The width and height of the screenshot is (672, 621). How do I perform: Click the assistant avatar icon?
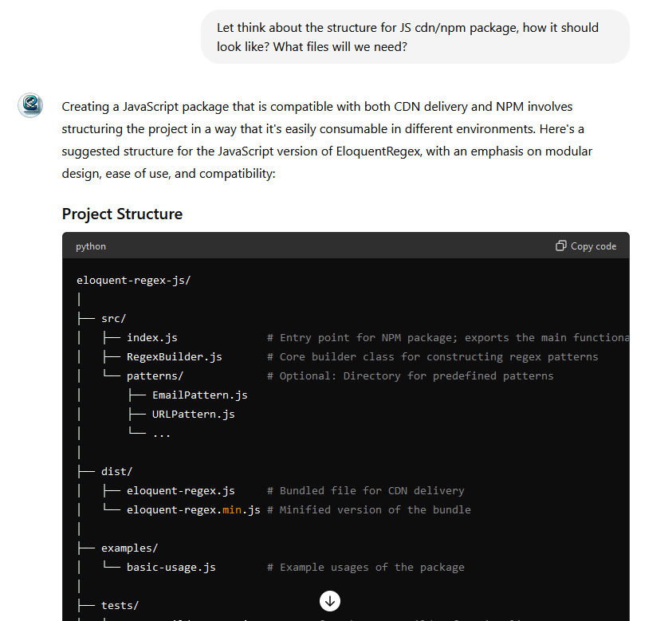point(30,105)
